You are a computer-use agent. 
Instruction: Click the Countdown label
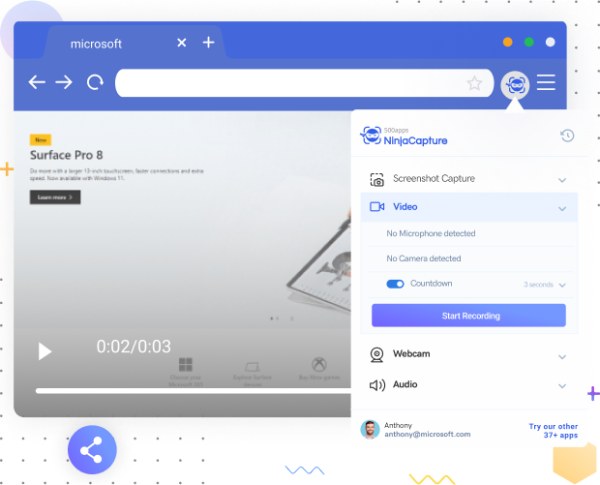431,284
